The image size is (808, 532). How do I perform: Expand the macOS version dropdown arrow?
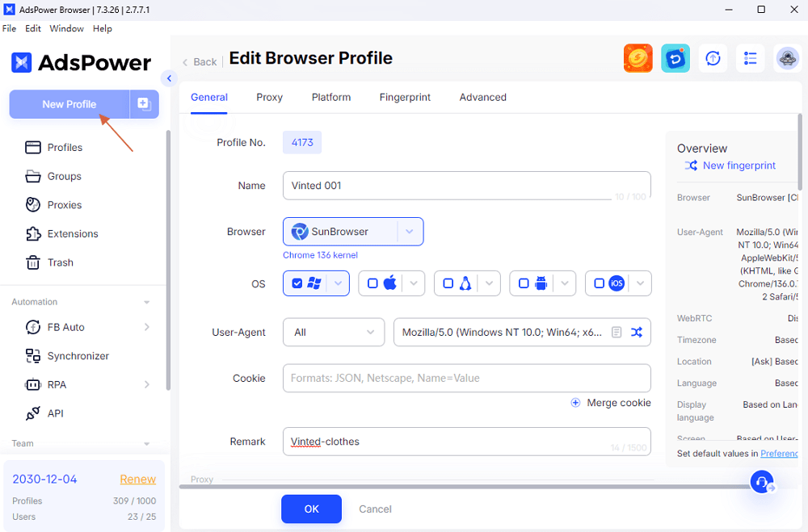tap(413, 283)
